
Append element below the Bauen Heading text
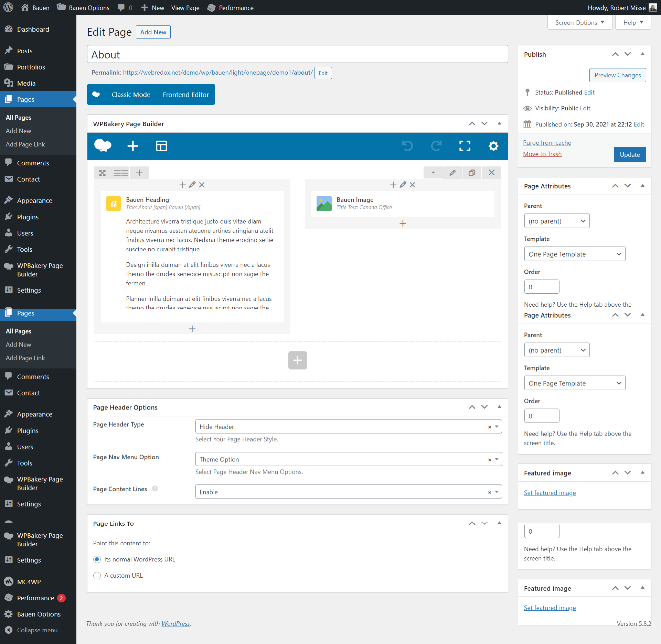[192, 329]
